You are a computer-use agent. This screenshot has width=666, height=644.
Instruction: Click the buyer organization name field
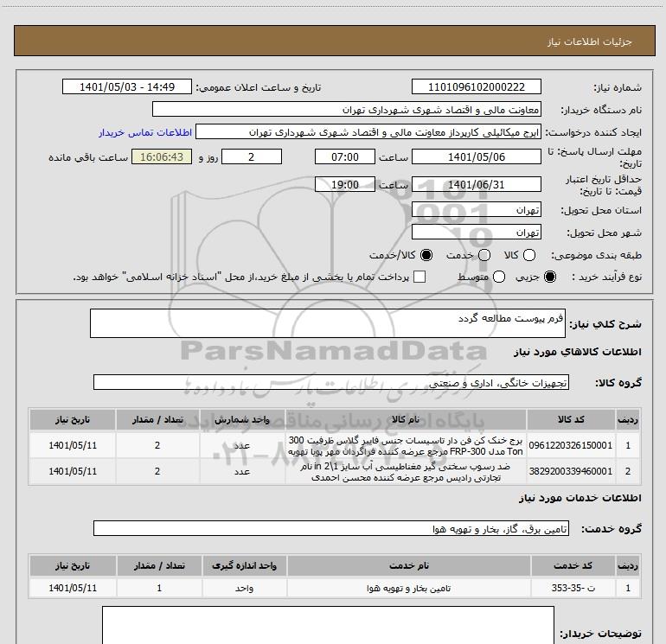(347, 109)
